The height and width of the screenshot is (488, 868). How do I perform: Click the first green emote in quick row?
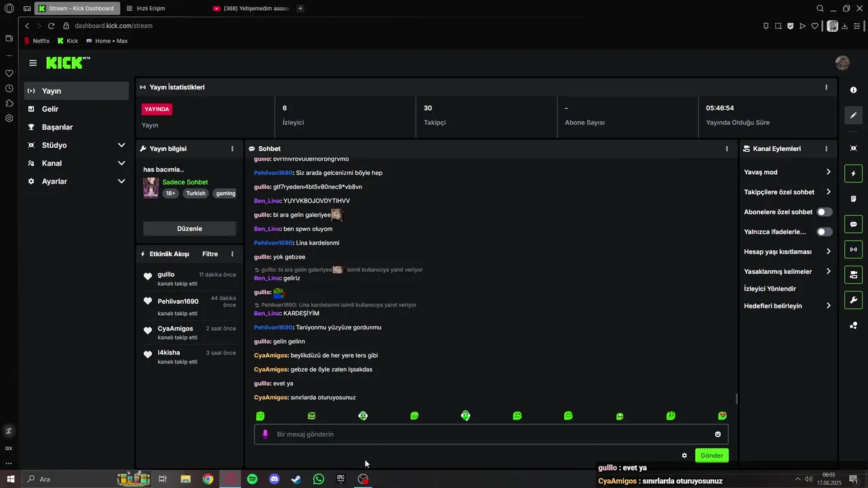(x=260, y=416)
